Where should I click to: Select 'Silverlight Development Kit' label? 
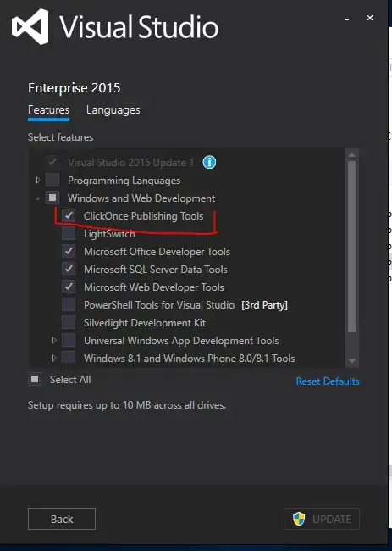pos(145,323)
